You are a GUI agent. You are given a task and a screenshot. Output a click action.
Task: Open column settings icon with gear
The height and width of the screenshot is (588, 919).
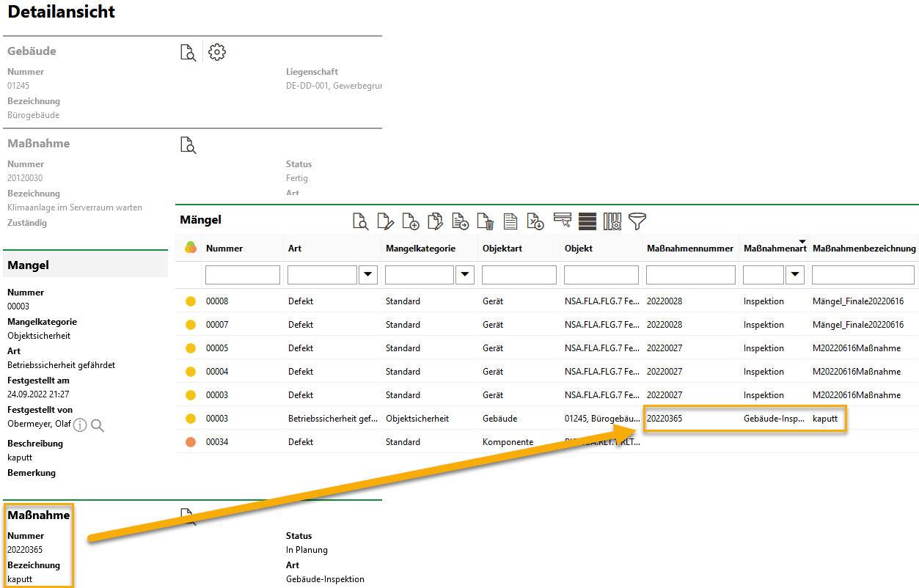pyautogui.click(x=612, y=221)
